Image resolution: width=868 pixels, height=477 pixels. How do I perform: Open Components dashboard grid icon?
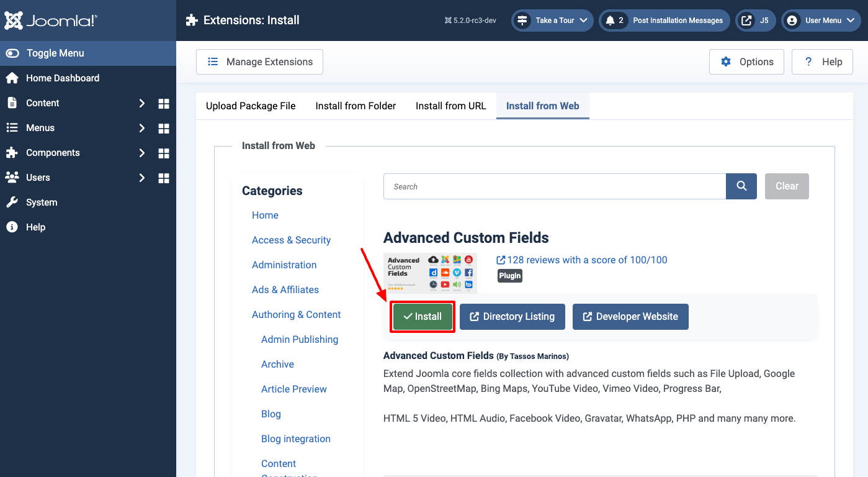pyautogui.click(x=164, y=153)
